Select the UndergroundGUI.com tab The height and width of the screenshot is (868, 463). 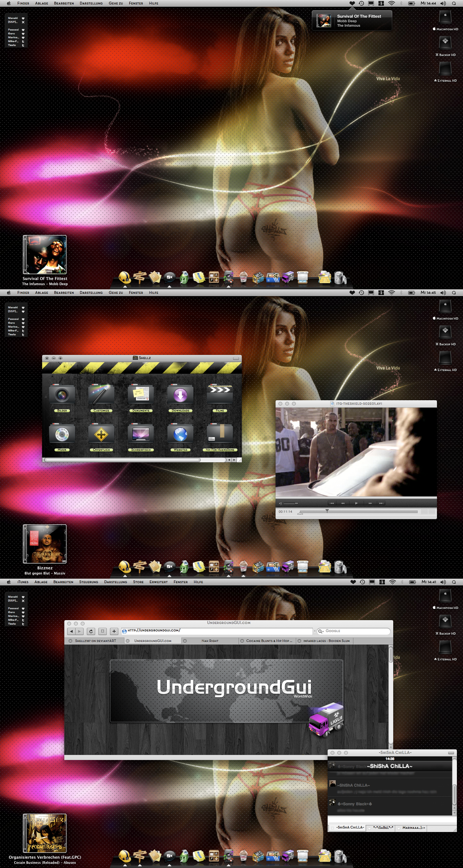153,641
